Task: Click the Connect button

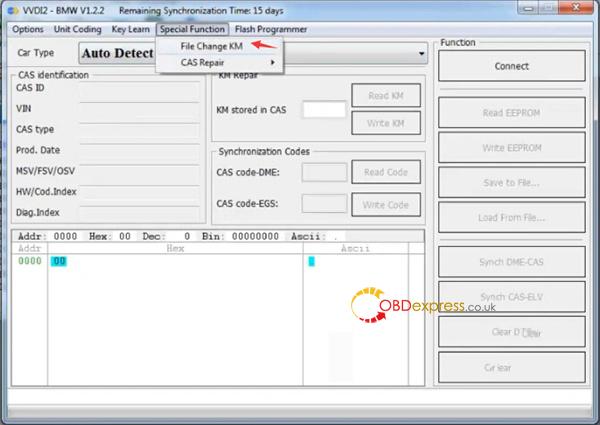Action: coord(512,66)
